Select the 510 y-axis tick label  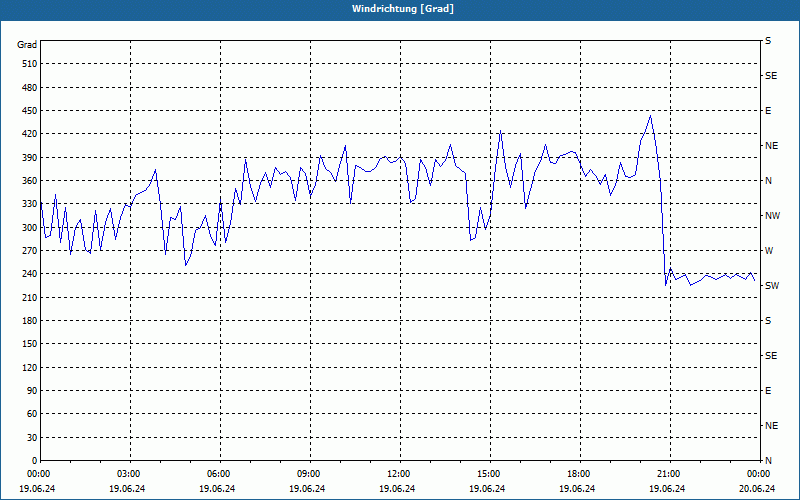tap(30, 64)
